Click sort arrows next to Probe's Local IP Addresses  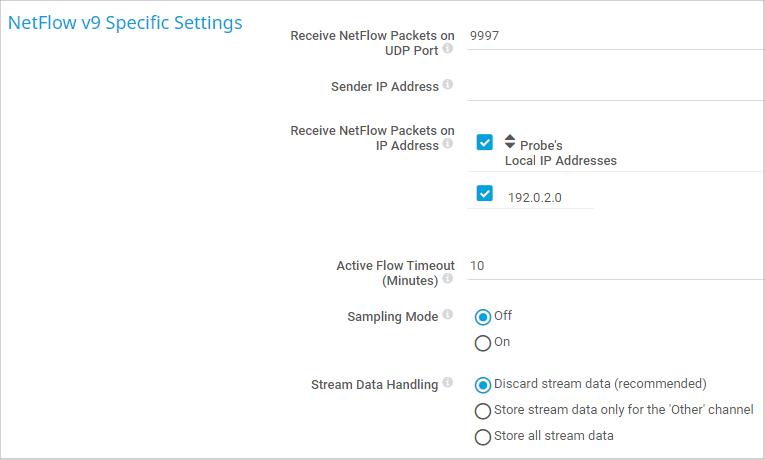(510, 142)
